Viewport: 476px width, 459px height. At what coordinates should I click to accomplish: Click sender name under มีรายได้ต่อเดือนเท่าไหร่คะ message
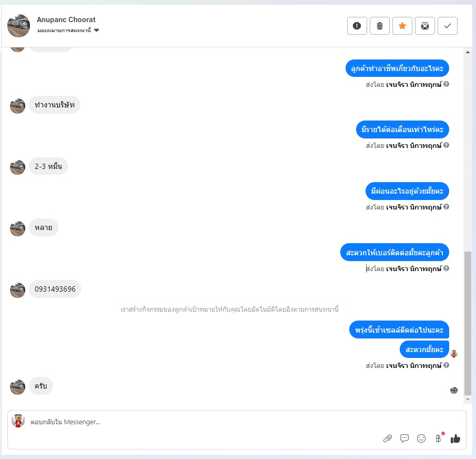pos(414,145)
